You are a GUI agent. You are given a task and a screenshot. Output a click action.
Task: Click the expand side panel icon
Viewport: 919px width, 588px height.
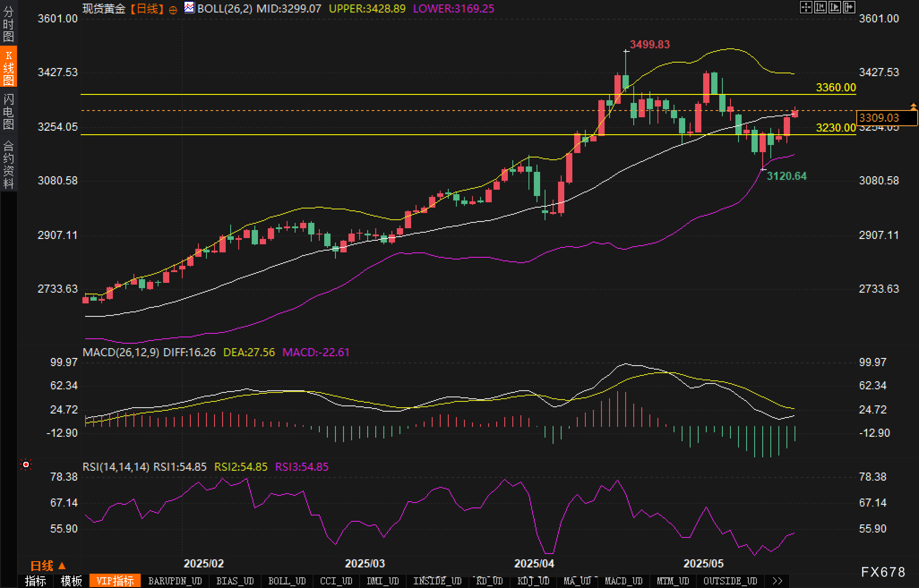click(849, 8)
